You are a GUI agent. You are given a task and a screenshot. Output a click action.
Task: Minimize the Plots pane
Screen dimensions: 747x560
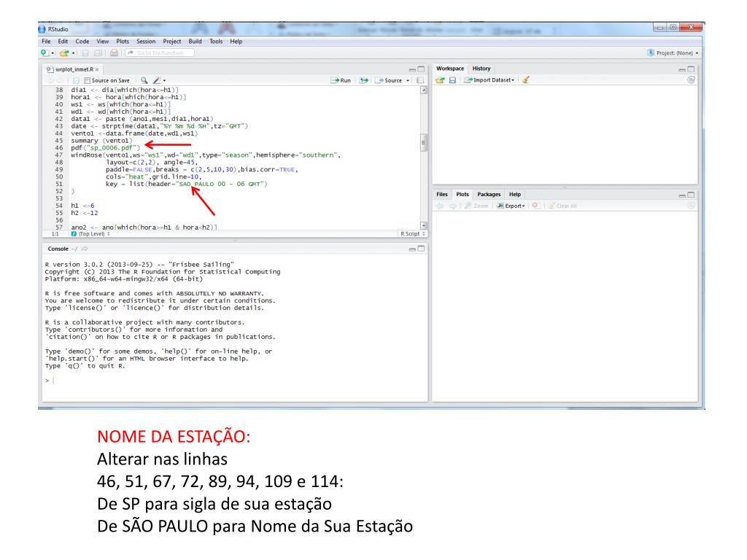pyautogui.click(x=682, y=195)
